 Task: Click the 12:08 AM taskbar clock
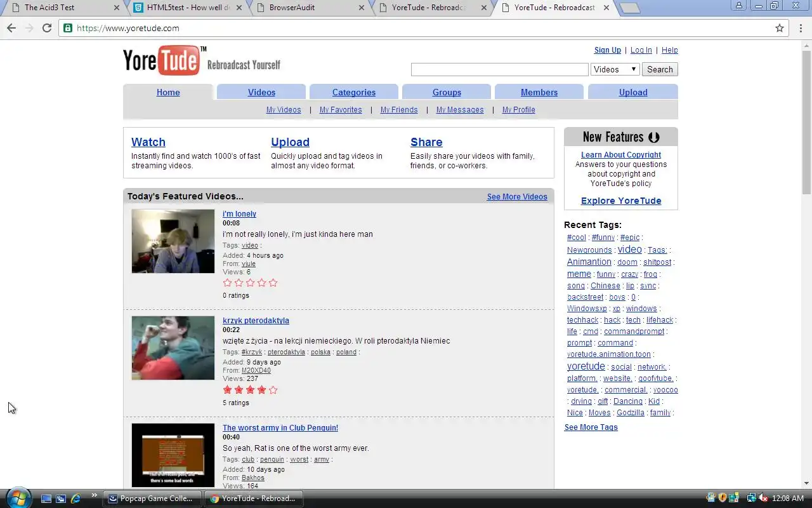[789, 498]
